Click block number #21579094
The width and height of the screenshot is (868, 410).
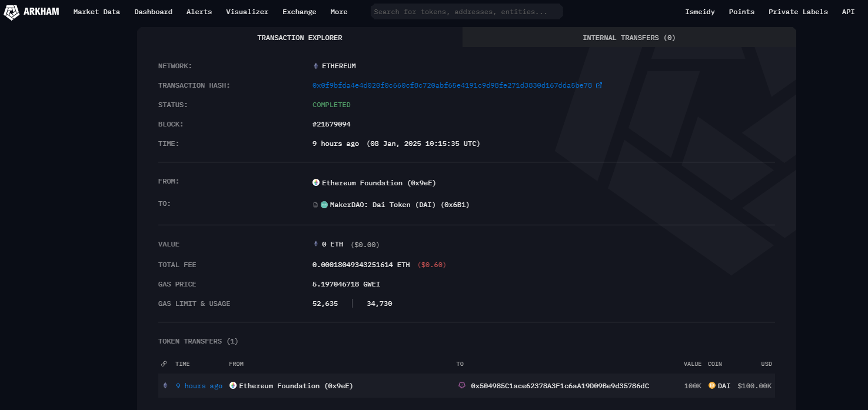(331, 124)
